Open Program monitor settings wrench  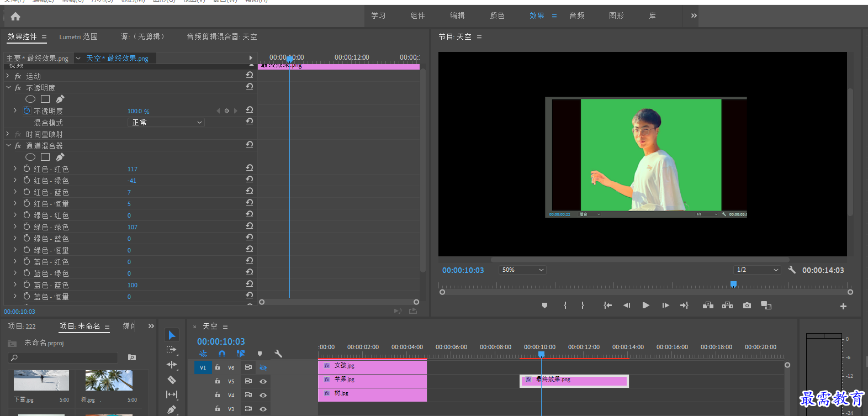pyautogui.click(x=792, y=270)
